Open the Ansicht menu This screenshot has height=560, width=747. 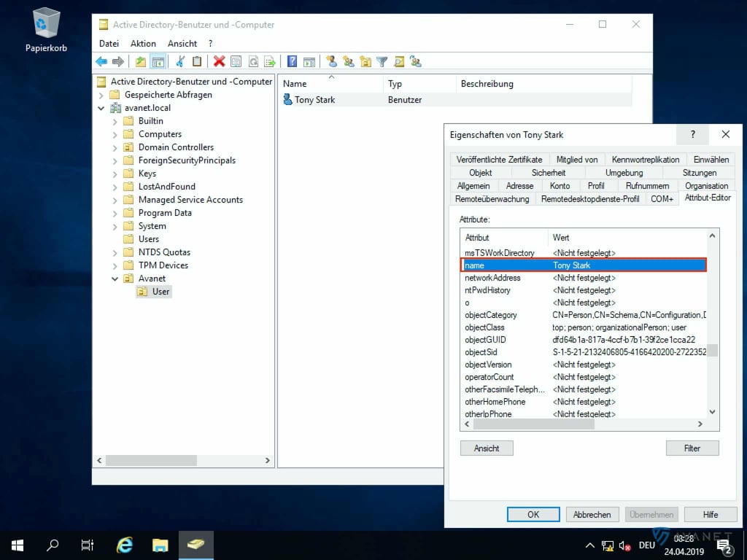182,43
